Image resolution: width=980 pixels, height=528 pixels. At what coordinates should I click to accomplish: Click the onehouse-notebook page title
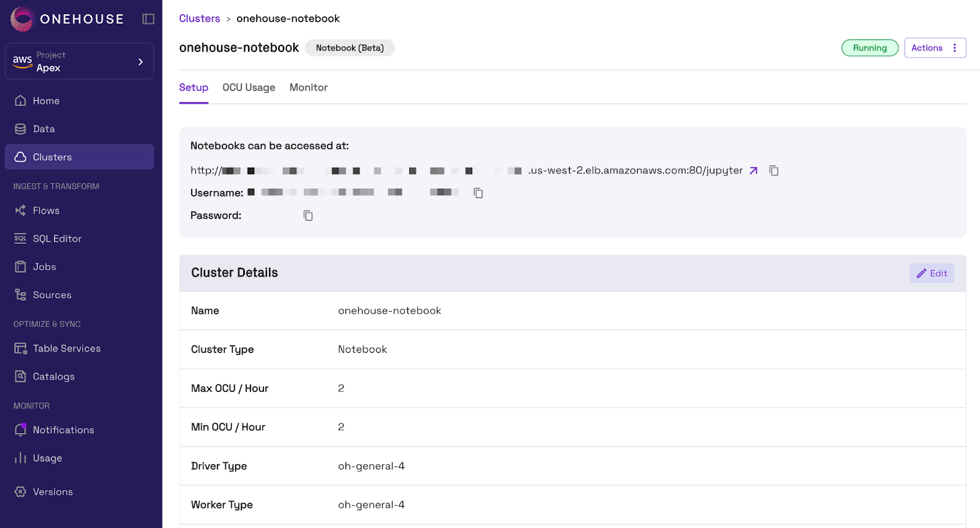pyautogui.click(x=239, y=48)
